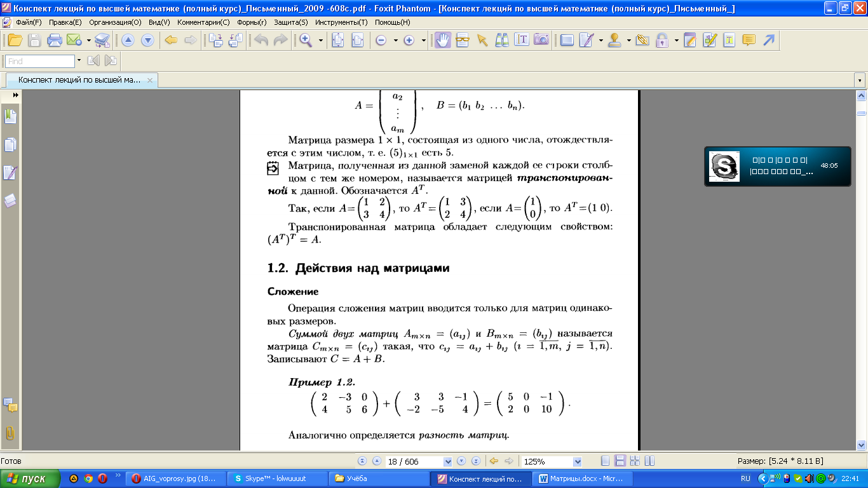Switch to Continuous page layout
868x488 pixels.
620,461
